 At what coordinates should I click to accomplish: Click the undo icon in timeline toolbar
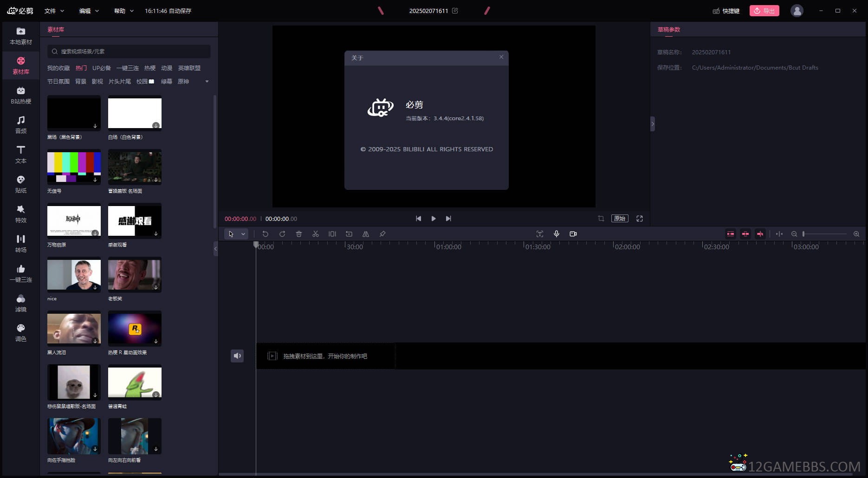click(x=266, y=234)
